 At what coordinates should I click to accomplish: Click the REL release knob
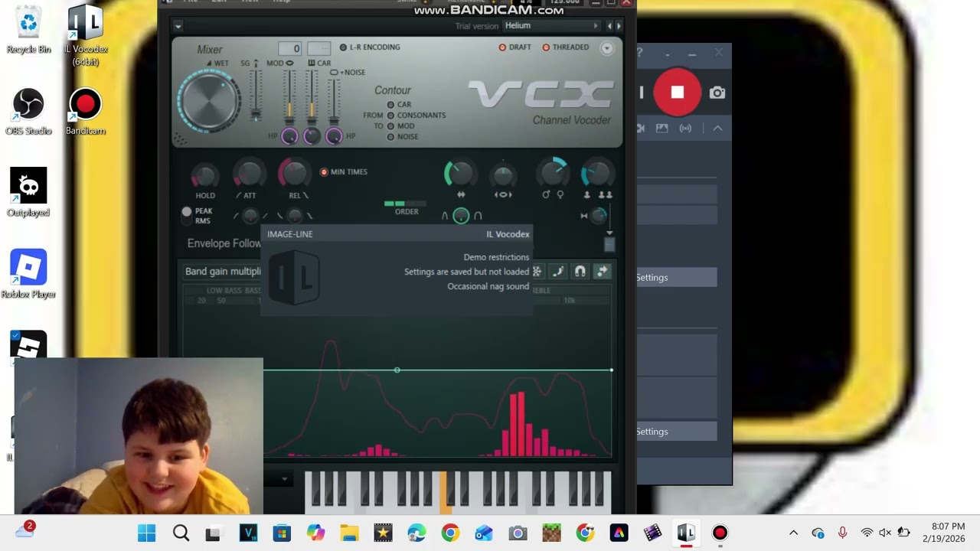[294, 174]
